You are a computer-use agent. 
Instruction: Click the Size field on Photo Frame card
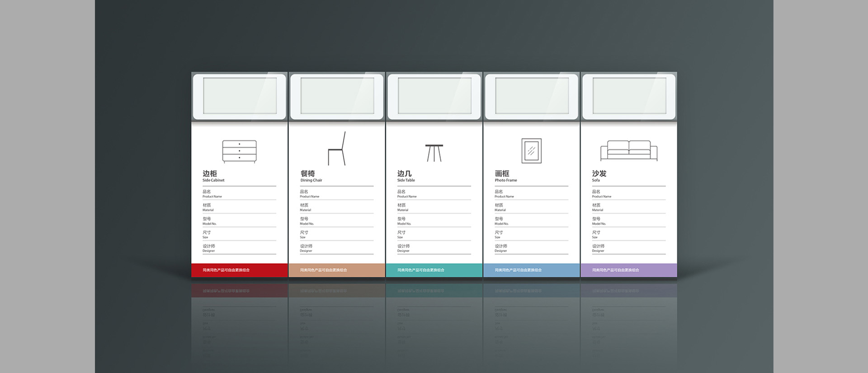coord(531,234)
